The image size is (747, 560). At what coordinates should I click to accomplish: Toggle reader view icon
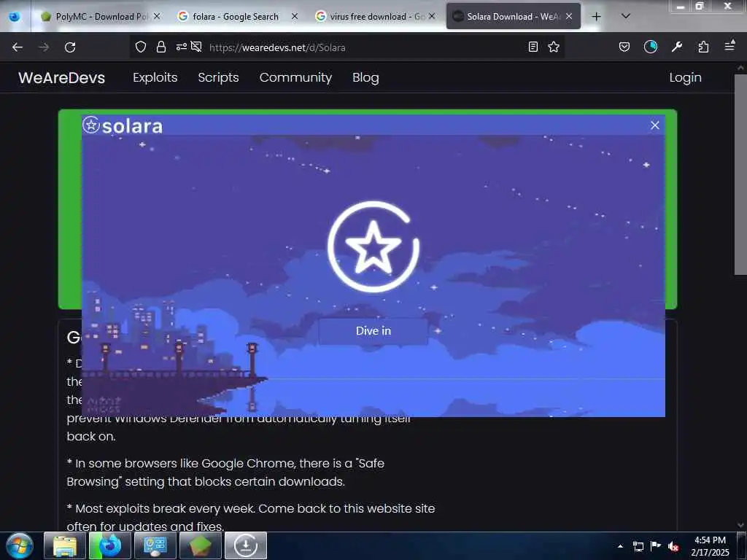(x=533, y=47)
